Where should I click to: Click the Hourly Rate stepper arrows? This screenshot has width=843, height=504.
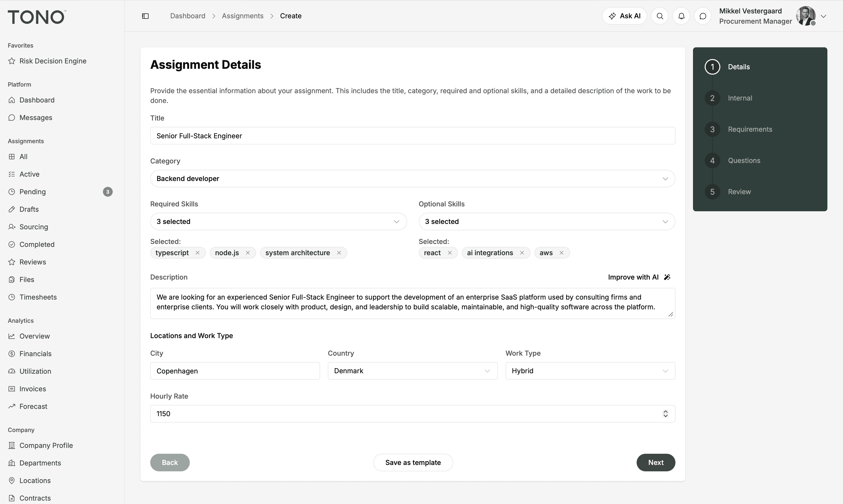(x=665, y=414)
